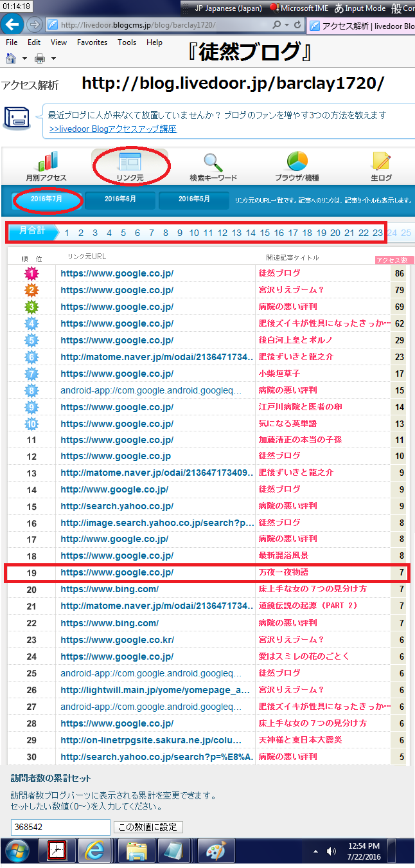The image size is (415, 868).
Task: Open the livedoor Blogアクセスアップ講座 link
Action: click(113, 129)
